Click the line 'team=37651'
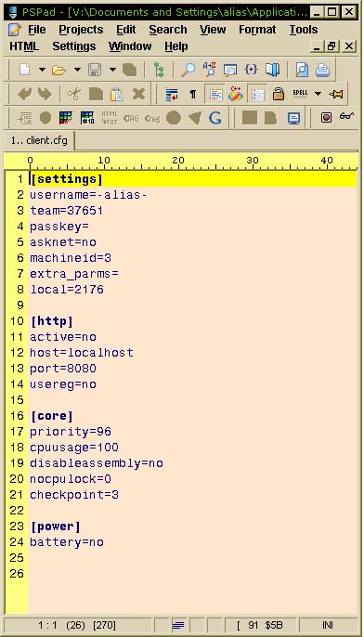 (x=66, y=211)
